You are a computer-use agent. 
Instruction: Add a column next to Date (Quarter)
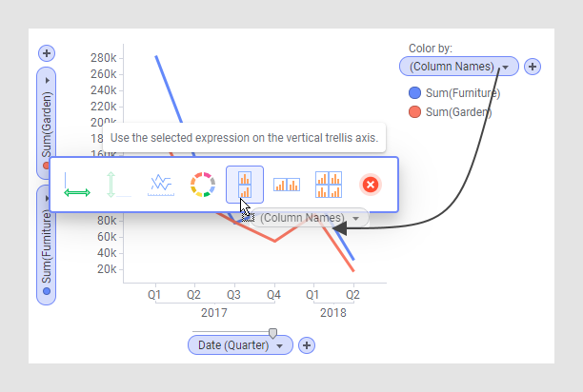(307, 345)
